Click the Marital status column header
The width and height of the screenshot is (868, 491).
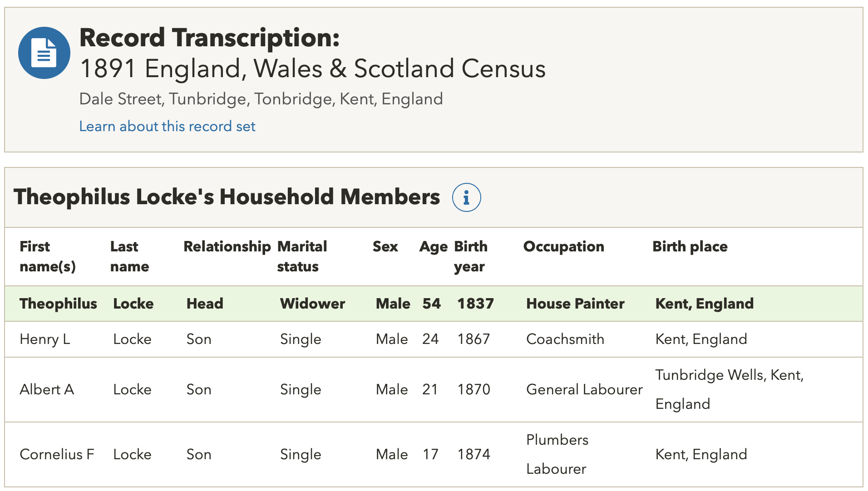tap(302, 256)
